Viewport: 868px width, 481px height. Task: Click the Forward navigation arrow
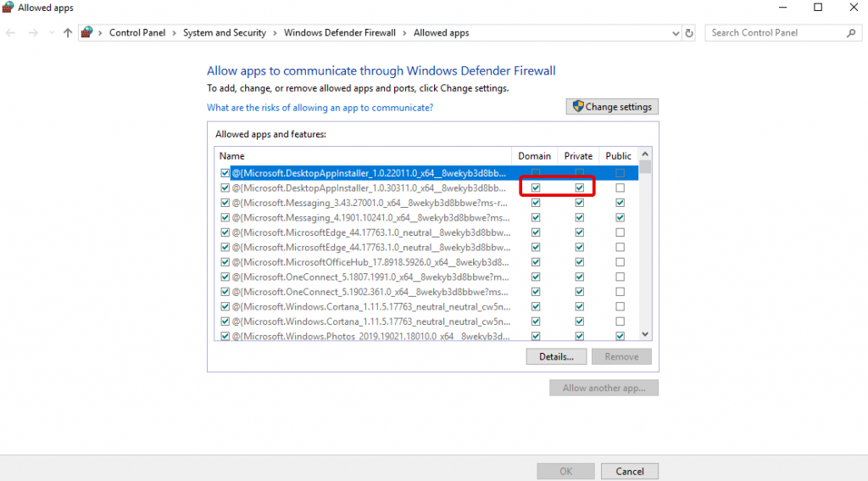(x=33, y=33)
